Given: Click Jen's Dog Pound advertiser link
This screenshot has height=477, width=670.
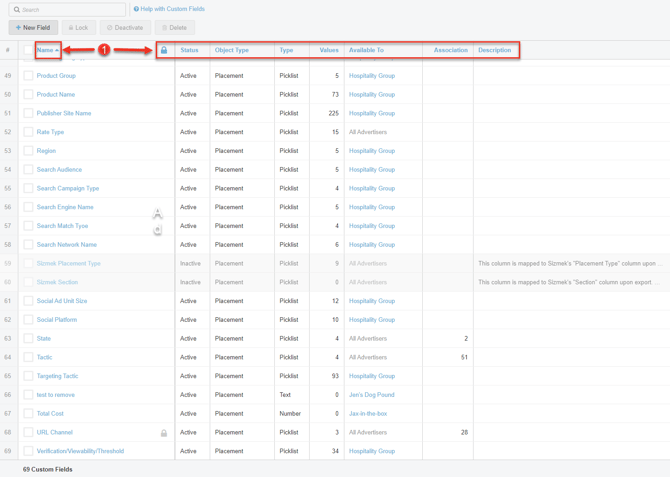Looking at the screenshot, I should tap(372, 395).
